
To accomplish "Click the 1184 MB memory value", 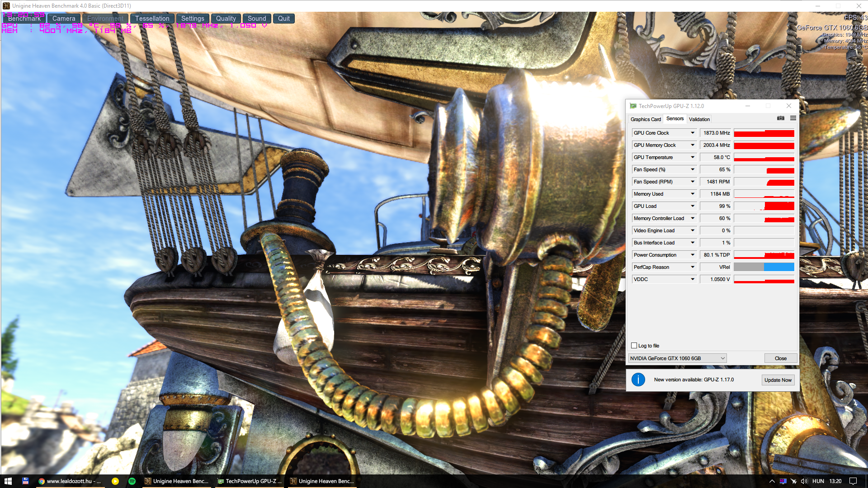I will [x=716, y=194].
